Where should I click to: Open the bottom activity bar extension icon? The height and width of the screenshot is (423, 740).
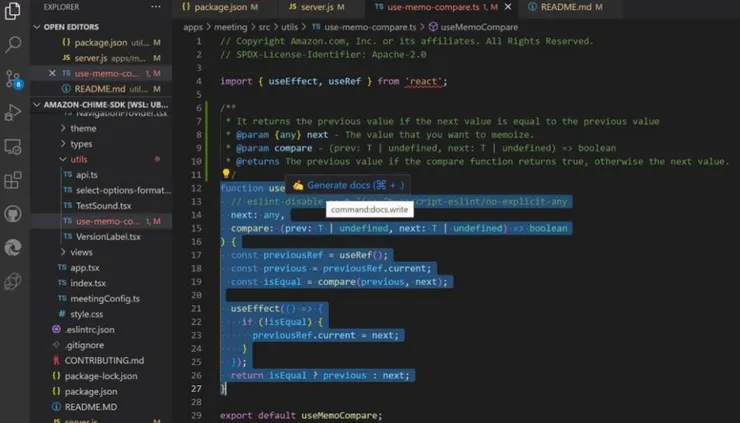pyautogui.click(x=13, y=282)
